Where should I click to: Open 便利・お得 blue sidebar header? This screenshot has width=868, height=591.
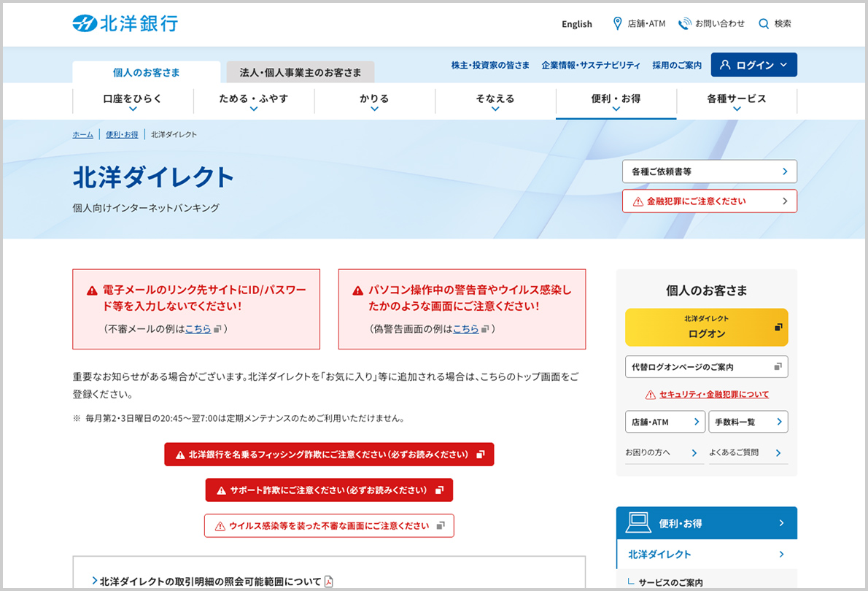pos(707,523)
